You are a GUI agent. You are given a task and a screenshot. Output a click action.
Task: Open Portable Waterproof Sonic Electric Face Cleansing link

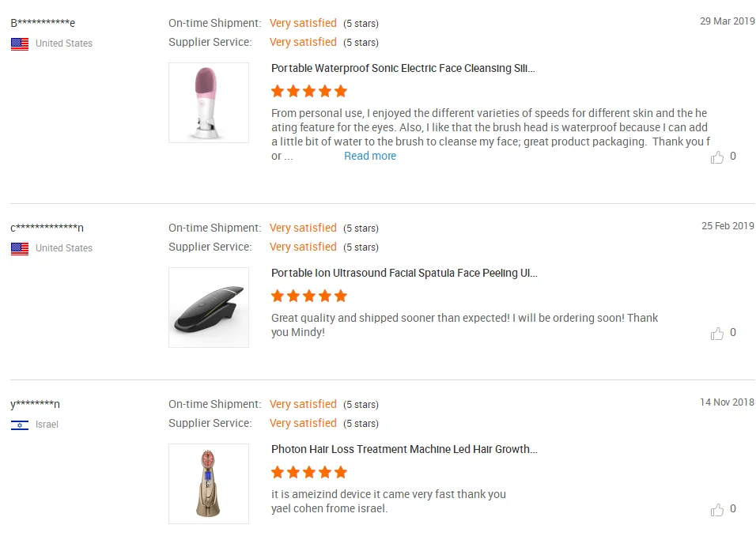coord(403,69)
